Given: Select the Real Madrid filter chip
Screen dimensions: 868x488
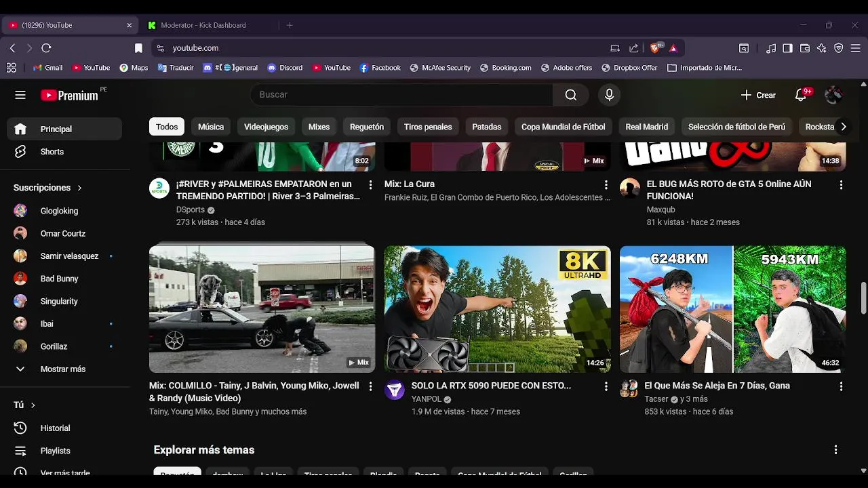Looking at the screenshot, I should pos(646,127).
